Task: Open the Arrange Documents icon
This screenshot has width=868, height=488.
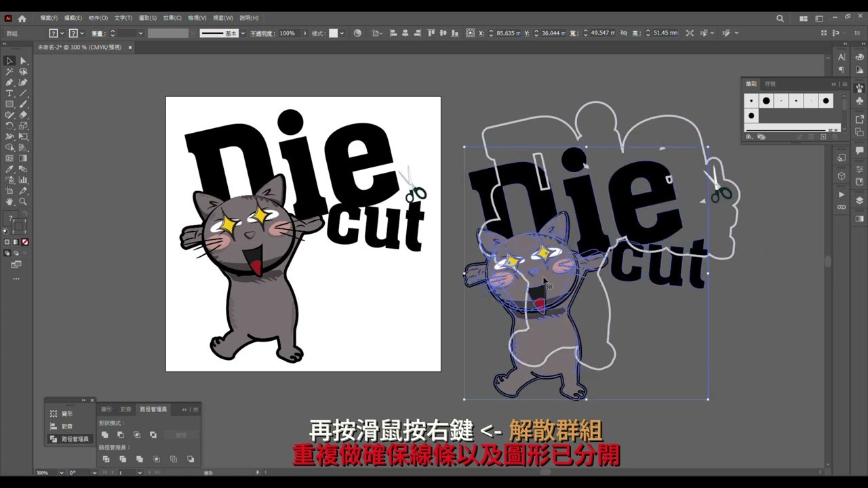Action: click(x=804, y=18)
